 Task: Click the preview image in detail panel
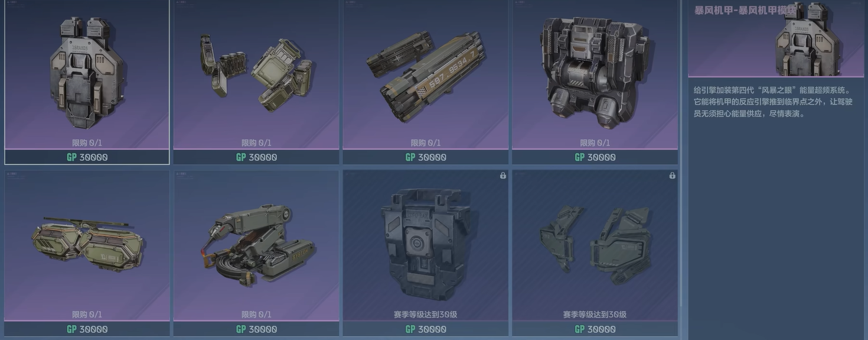click(817, 39)
